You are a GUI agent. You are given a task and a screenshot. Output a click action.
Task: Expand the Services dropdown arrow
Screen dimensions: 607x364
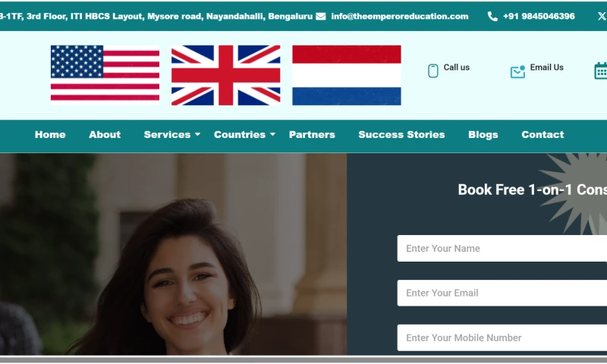coord(197,135)
